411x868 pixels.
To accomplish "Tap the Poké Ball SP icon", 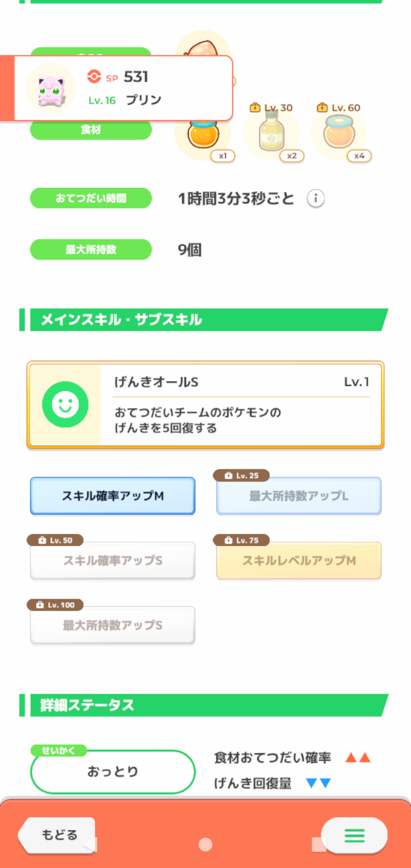I will (94, 77).
